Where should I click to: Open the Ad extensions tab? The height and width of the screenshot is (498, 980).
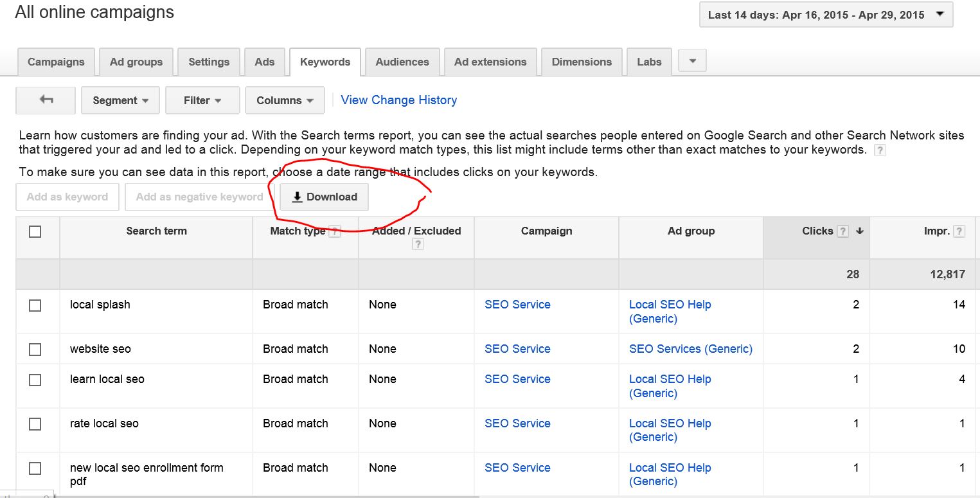[x=490, y=62]
